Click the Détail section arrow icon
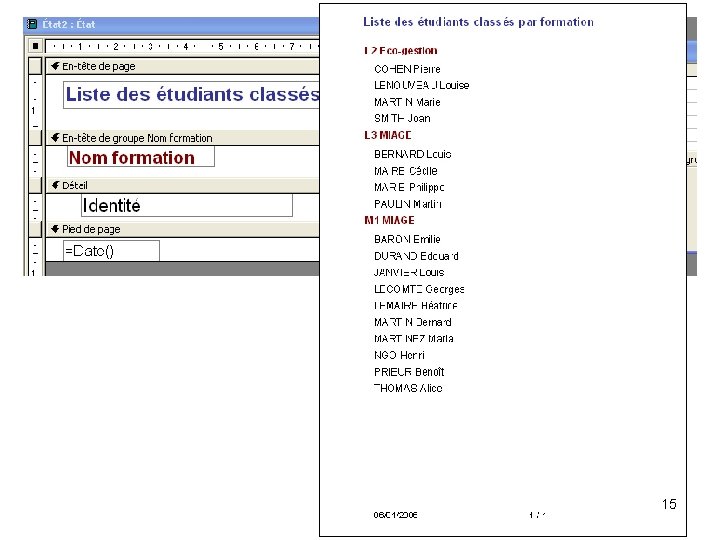The height and width of the screenshot is (540, 720). [x=55, y=185]
